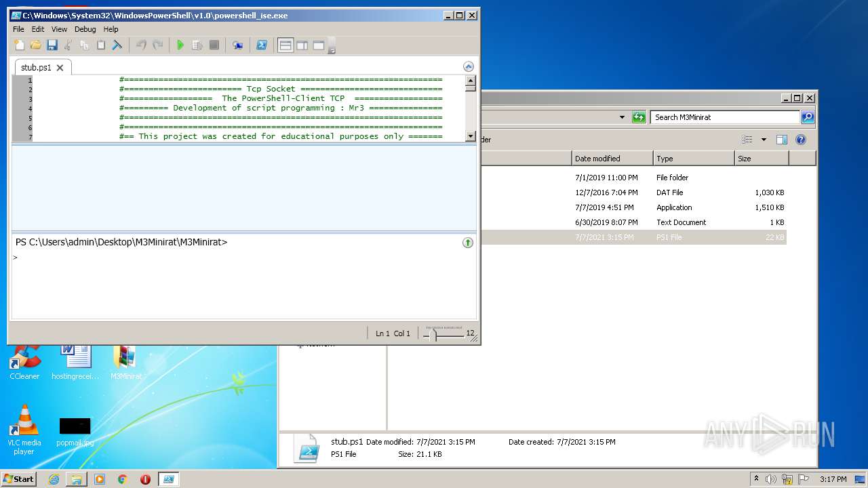This screenshot has width=868, height=488.
Task: Click the script editor's scroll-up arrow
Action: 471,80
